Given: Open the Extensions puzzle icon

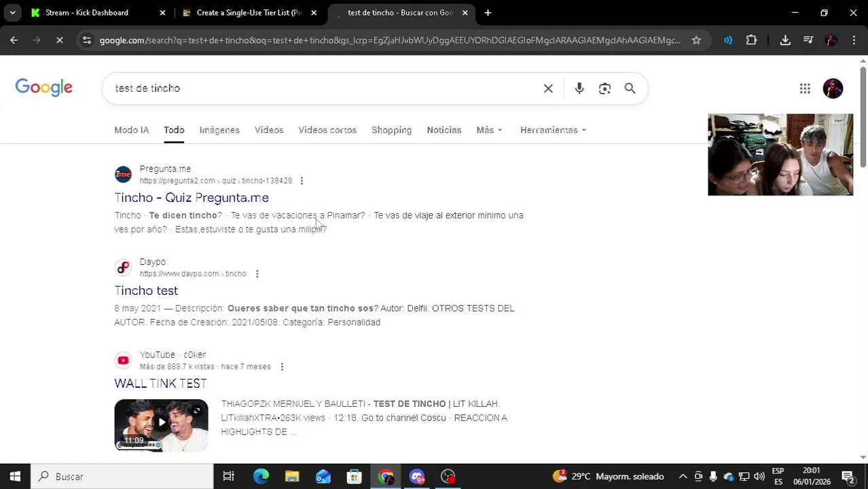Looking at the screenshot, I should pos(751,40).
